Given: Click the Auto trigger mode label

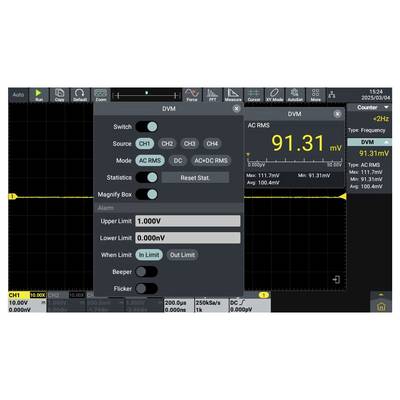Looking at the screenshot, I should tap(18, 95).
